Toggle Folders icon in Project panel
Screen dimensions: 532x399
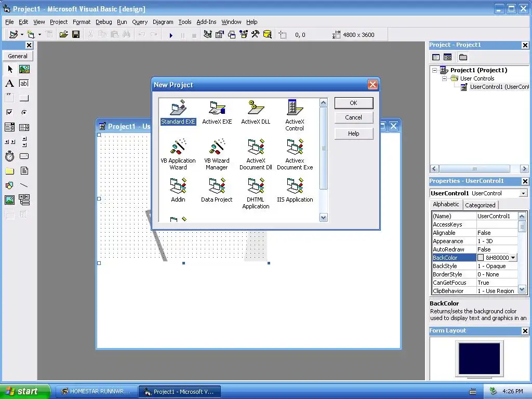[x=463, y=57]
